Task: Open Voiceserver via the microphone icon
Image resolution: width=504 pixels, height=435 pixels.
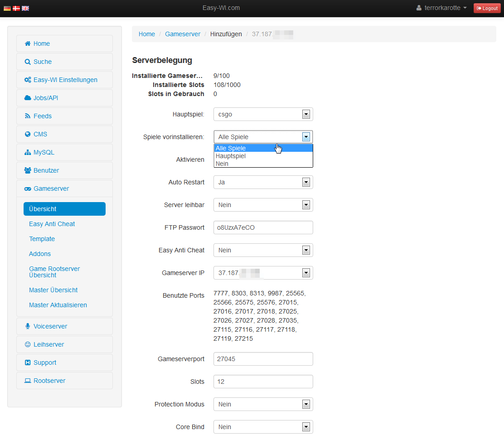Action: [29, 326]
